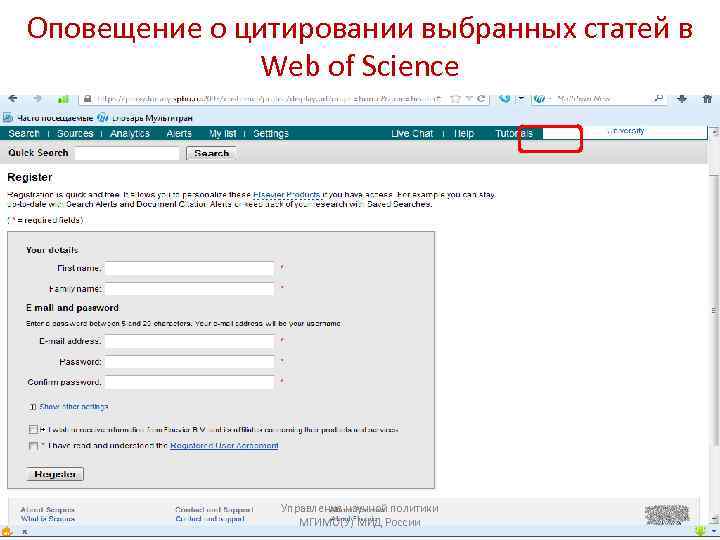
Task: Tick the Registered User Agreement checkbox
Action: pos(33,446)
